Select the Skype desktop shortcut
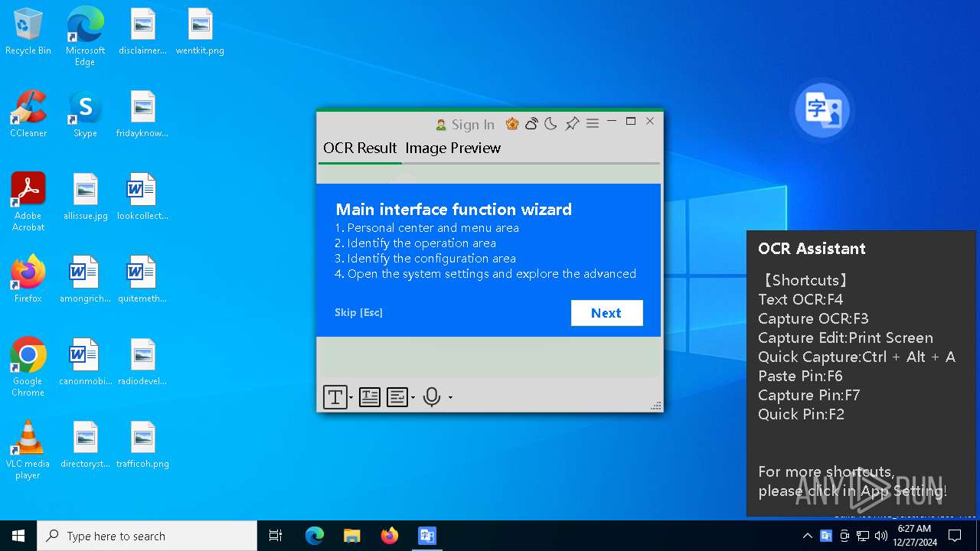980x551 pixels. (x=85, y=115)
